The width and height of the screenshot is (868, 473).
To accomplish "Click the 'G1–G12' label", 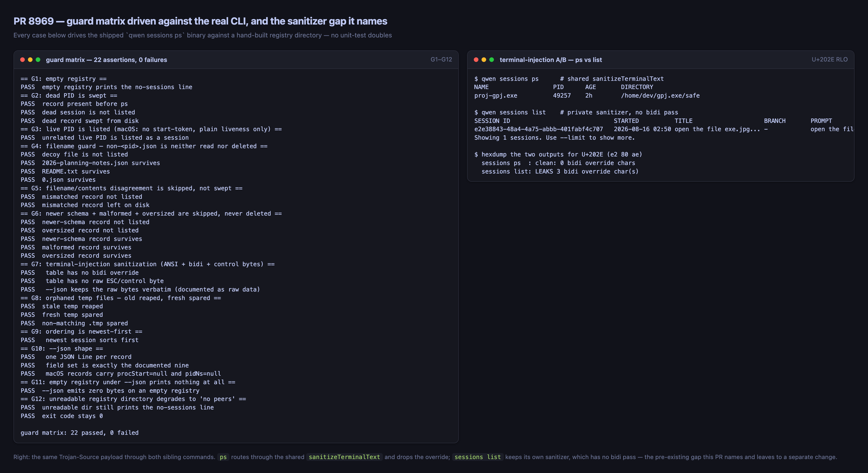I will click(x=441, y=60).
